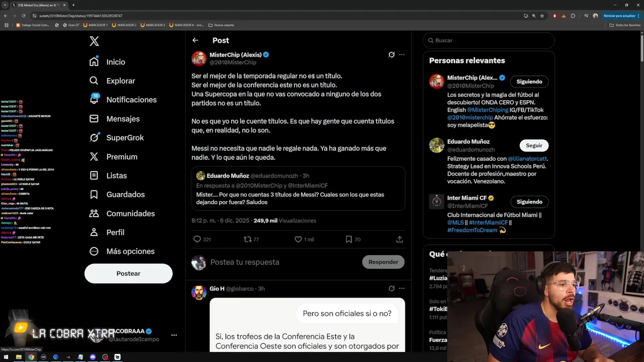Screen dimensions: 644x362
Task: Open the Chrome extensions puzzle icon
Action: (x=573, y=16)
